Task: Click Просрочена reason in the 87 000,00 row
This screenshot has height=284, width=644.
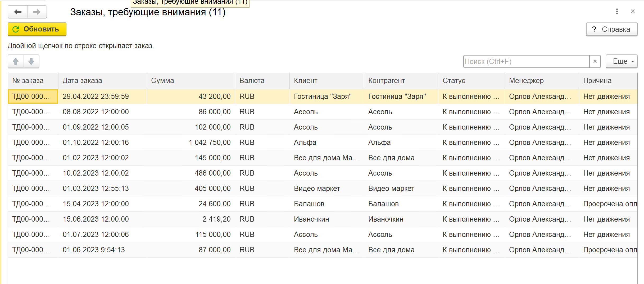Action: click(608, 250)
